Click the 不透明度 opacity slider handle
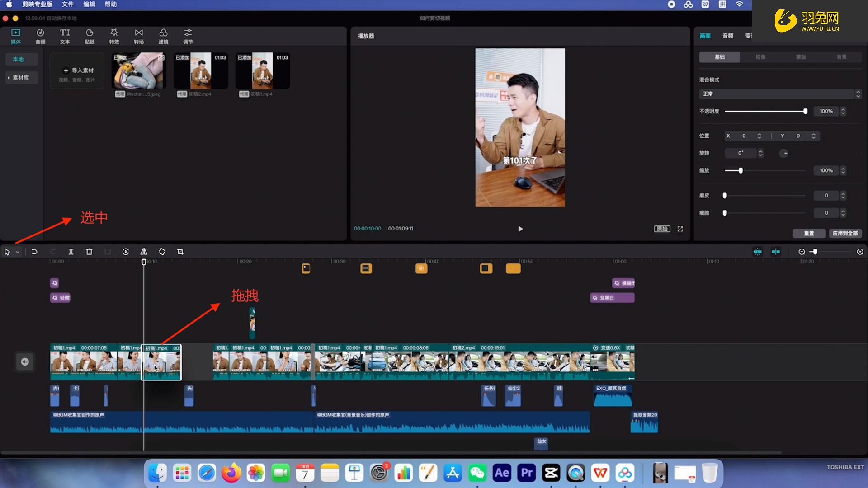This screenshot has width=868, height=488. (x=805, y=111)
